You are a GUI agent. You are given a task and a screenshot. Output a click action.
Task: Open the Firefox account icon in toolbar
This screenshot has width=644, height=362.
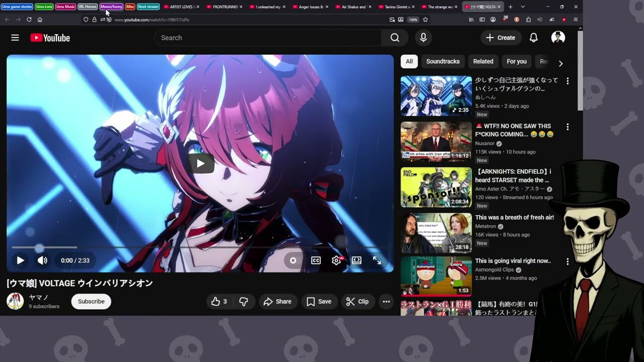pos(493,20)
